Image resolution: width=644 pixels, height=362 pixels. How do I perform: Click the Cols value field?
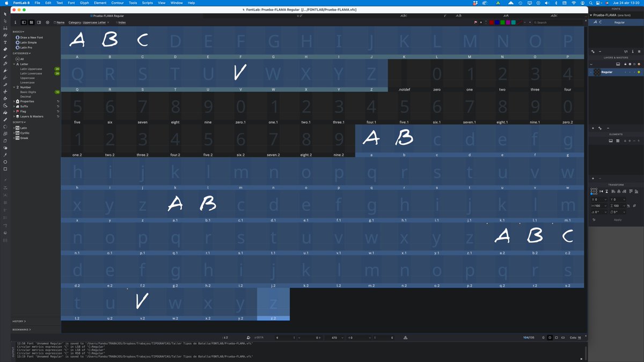click(x=580, y=337)
